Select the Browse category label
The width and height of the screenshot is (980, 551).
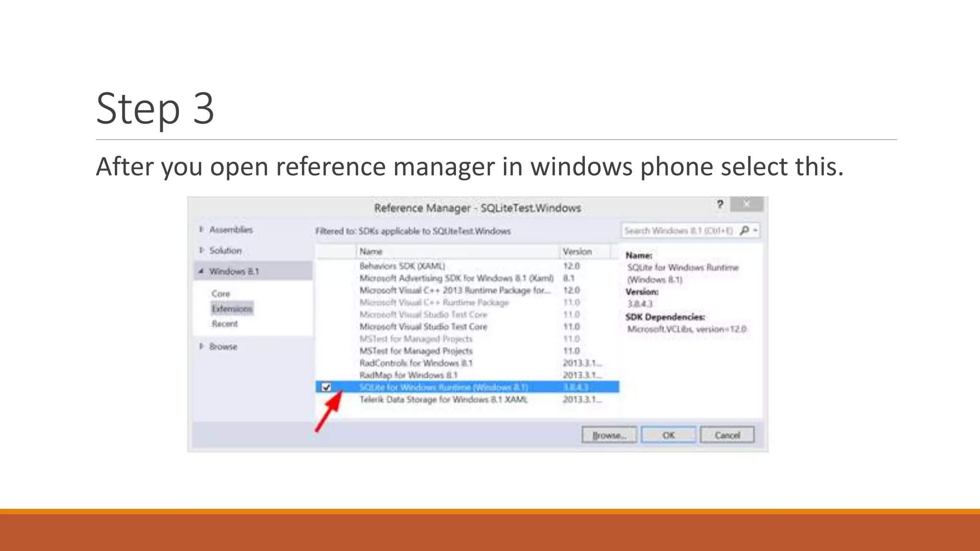(223, 346)
